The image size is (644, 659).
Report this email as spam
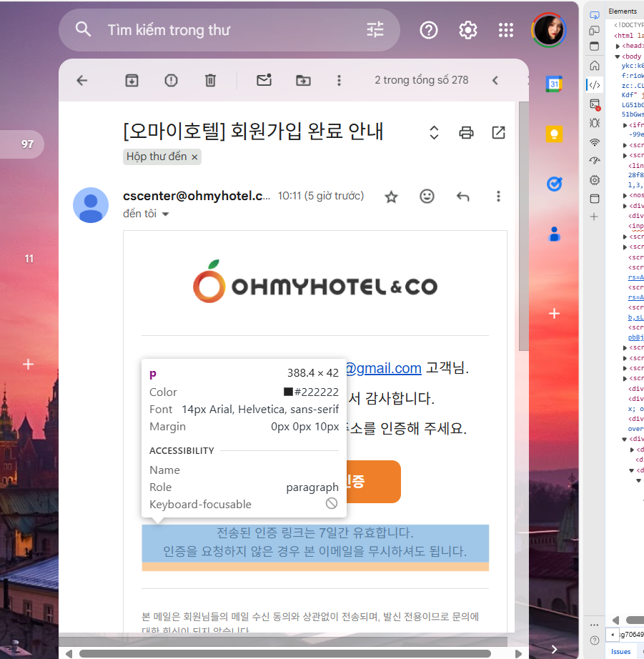coord(171,80)
